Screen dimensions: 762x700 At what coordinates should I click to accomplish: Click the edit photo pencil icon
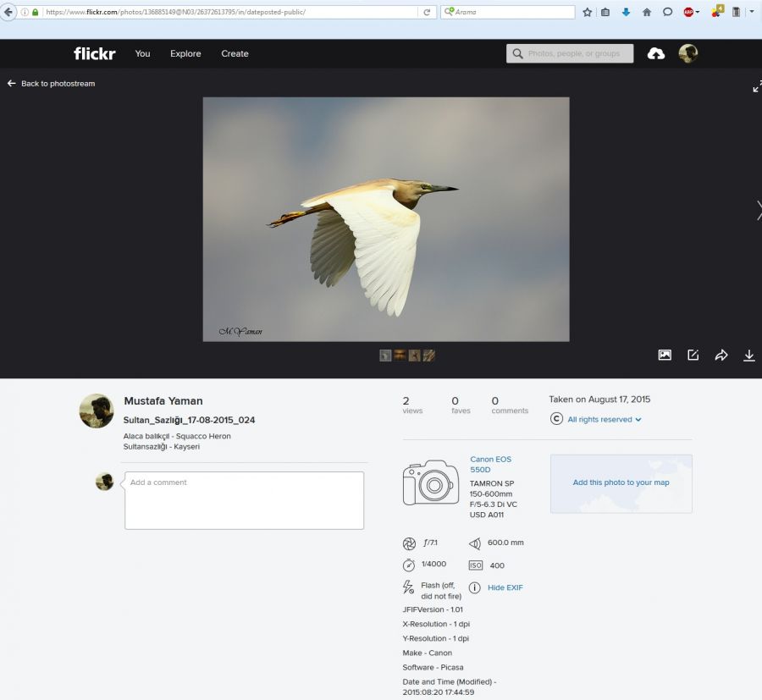pos(693,356)
